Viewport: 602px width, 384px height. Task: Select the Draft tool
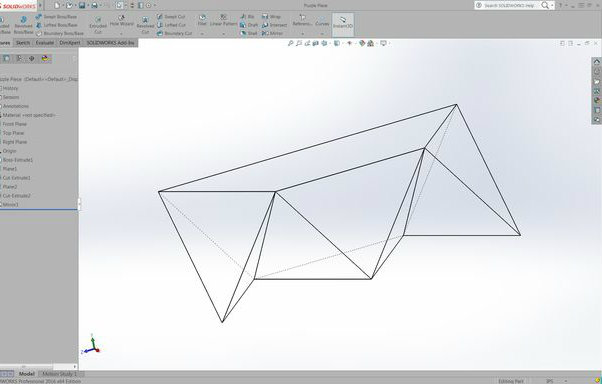(x=249, y=25)
